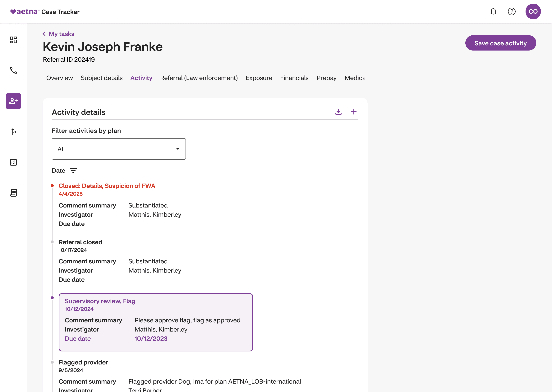This screenshot has height=392, width=552.
Task: Add a new activity with plus icon
Action: coord(354,112)
